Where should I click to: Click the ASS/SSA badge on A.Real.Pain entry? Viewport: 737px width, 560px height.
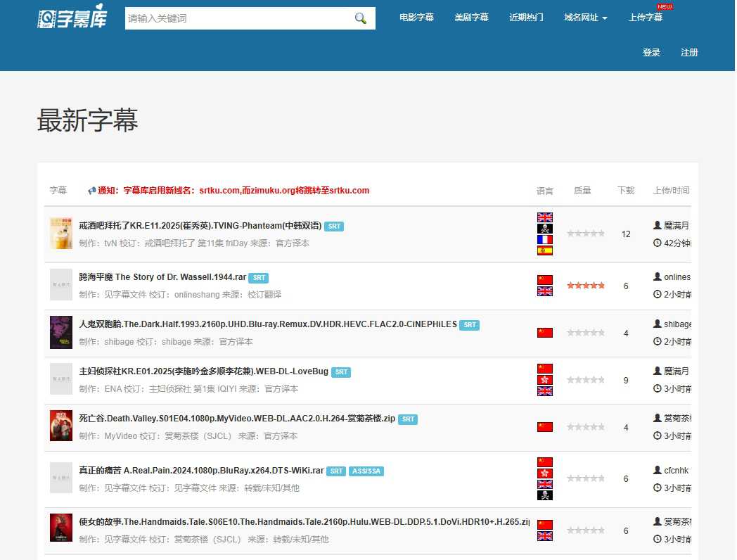tap(366, 471)
